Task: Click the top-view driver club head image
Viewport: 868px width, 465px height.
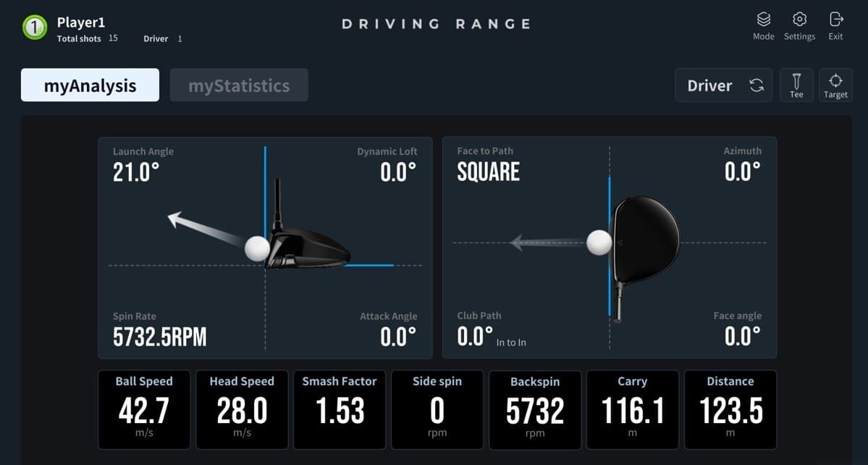Action: [x=646, y=240]
